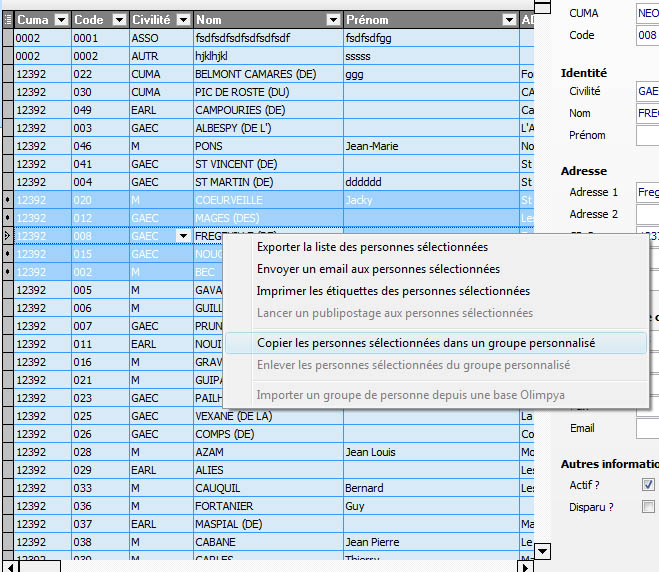Open the Prénom column filter dropdown
The image size is (659, 572).
(509, 20)
